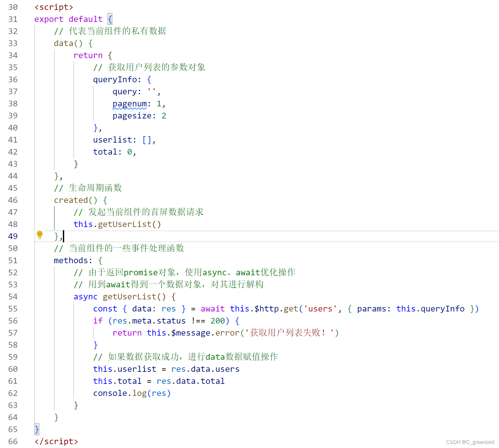Click the 'return' keyword on line 34
This screenshot has height=448, width=499.
click(x=88, y=55)
